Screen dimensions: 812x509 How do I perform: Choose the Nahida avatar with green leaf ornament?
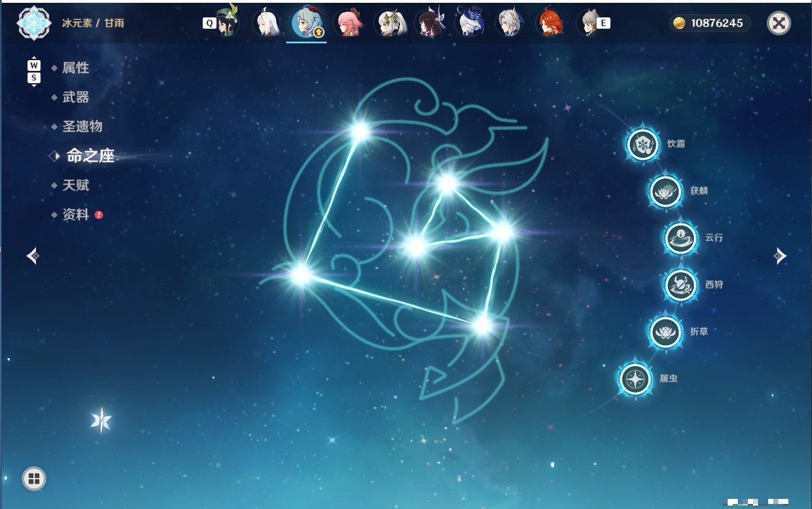click(390, 22)
